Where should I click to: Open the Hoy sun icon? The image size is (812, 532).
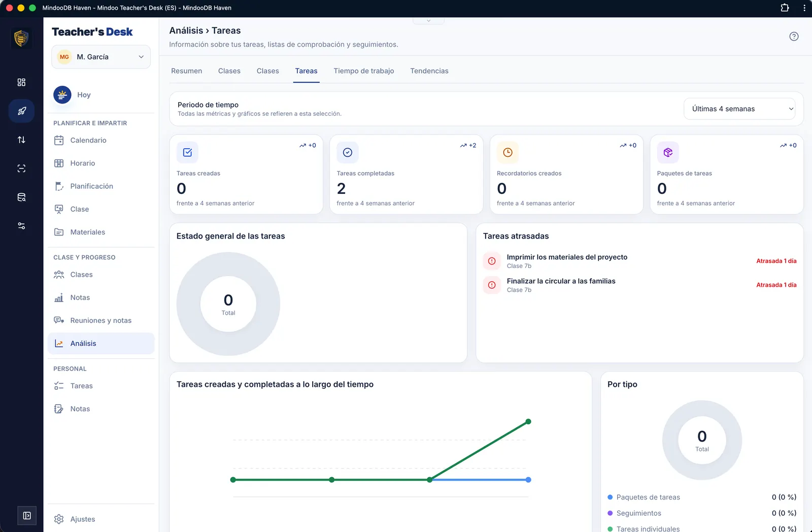pos(62,95)
